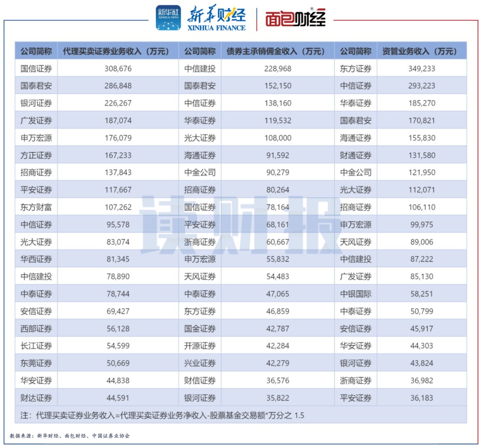Click the value 293,223
Image resolution: width=482 pixels, height=448 pixels.
pos(422,86)
